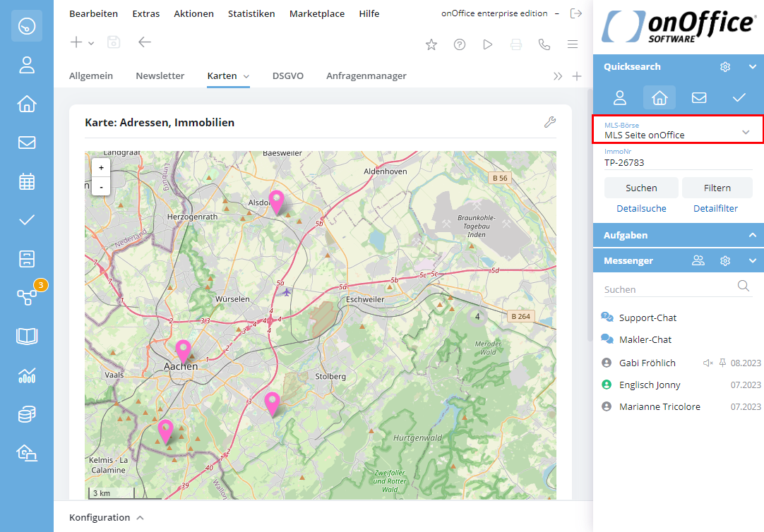
Task: Open the archive drawer icon in sidebar
Action: click(x=27, y=259)
